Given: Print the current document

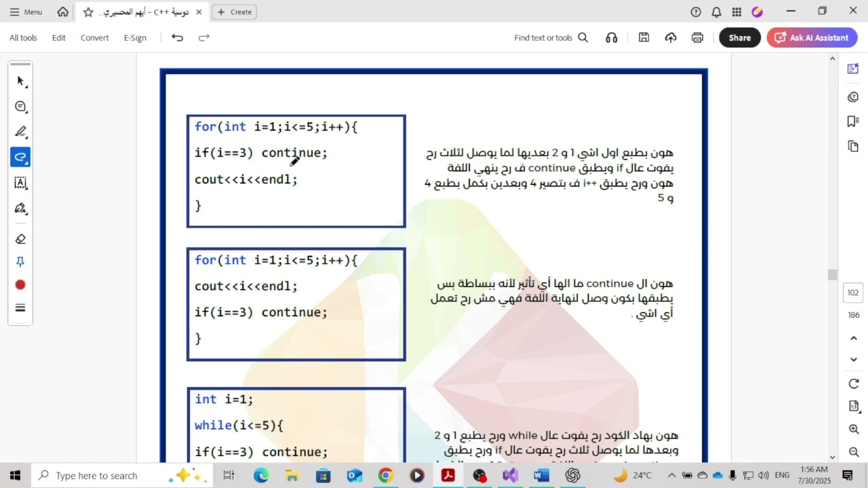Looking at the screenshot, I should [x=697, y=38].
